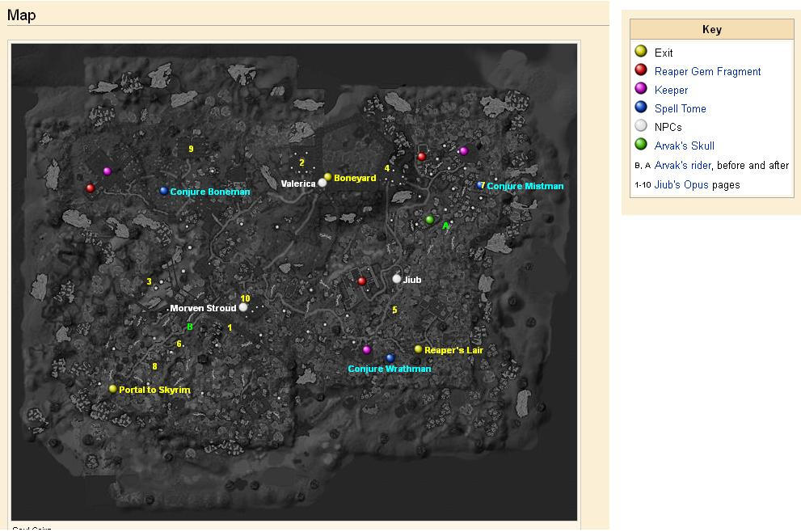
Task: Click the yellow Reaper's Lair exit marker
Action: (x=418, y=349)
